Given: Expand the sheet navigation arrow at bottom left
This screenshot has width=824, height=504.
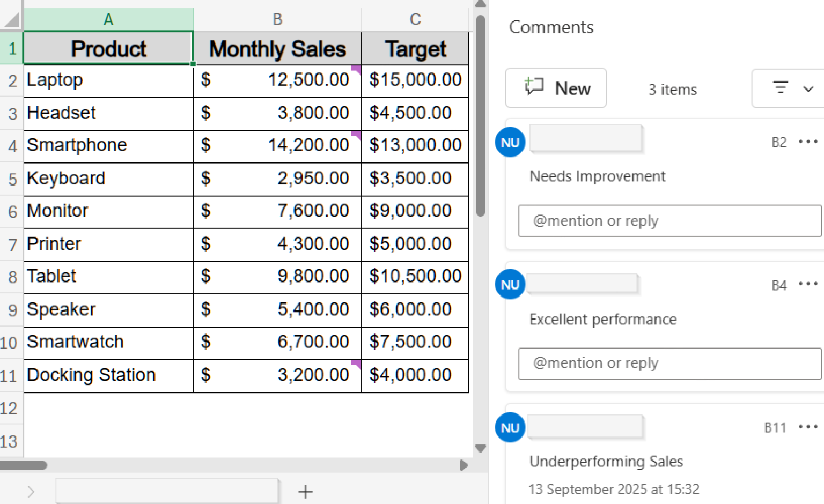Looking at the screenshot, I should (31, 491).
